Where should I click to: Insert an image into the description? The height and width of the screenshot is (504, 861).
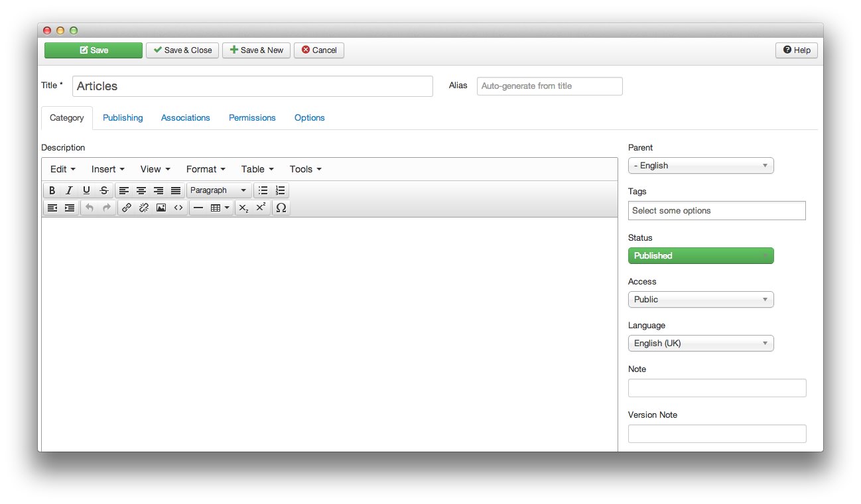click(161, 208)
